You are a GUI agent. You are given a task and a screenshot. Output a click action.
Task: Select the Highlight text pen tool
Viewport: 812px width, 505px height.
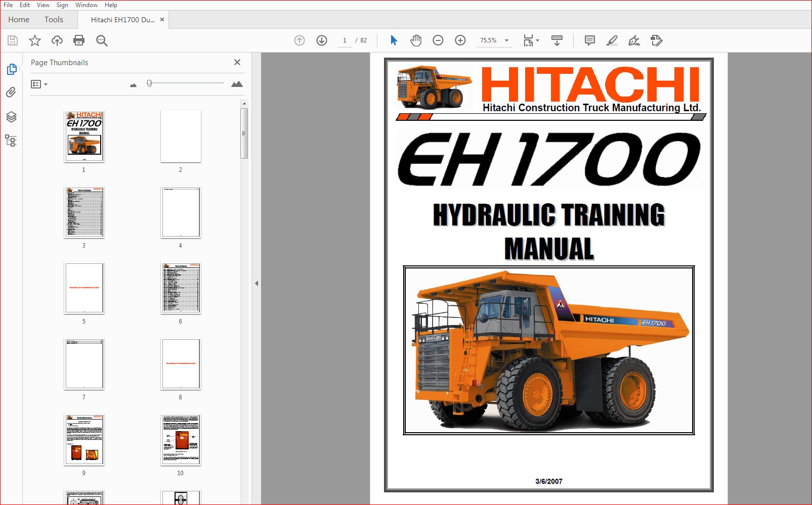[612, 40]
